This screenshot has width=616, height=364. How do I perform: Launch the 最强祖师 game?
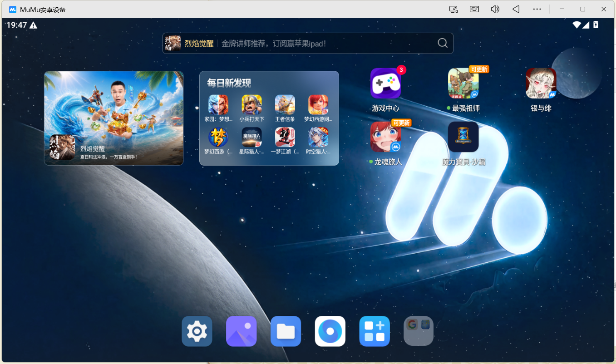coord(463,84)
